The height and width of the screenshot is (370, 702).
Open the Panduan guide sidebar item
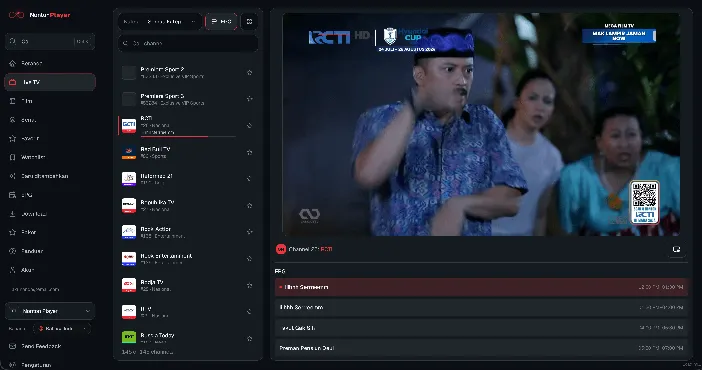pyautogui.click(x=50, y=251)
